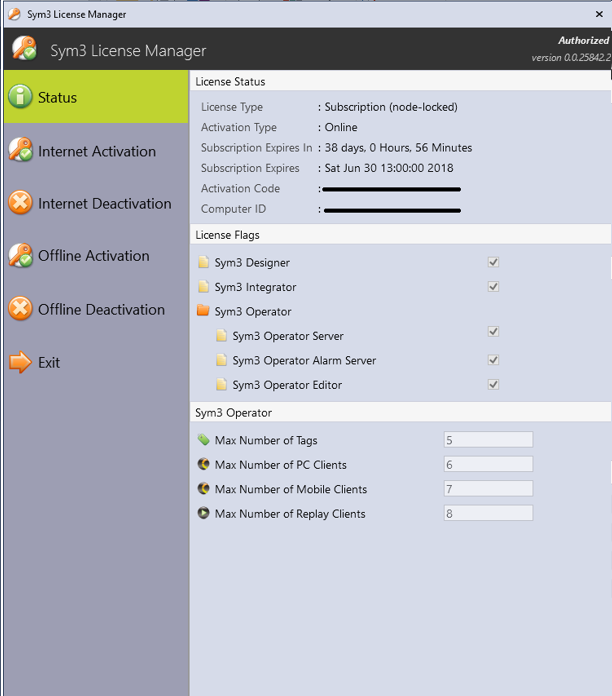Click the Max Number of Tags field

(x=488, y=439)
